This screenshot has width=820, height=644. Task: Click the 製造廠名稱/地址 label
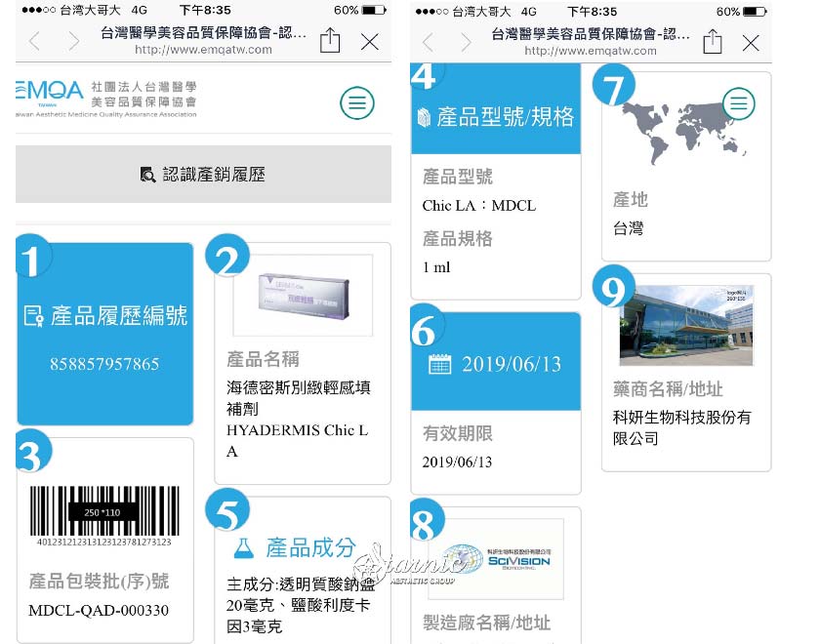(x=486, y=623)
